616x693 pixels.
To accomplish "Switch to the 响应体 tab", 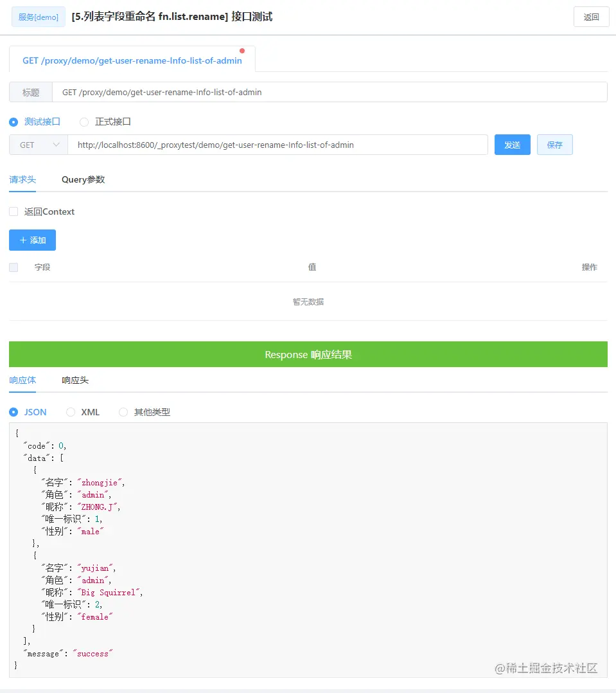I will pos(22,380).
